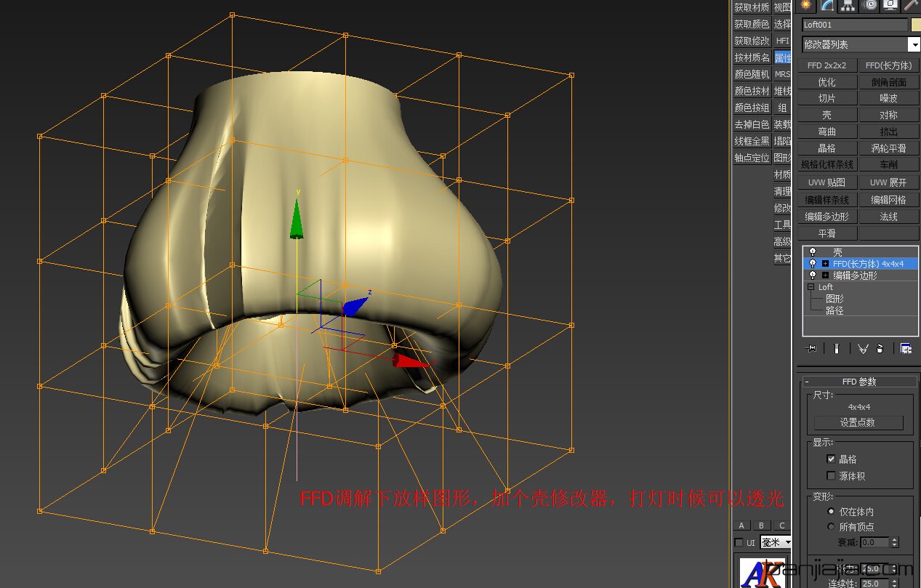Click the 获取材质 button

click(x=751, y=7)
